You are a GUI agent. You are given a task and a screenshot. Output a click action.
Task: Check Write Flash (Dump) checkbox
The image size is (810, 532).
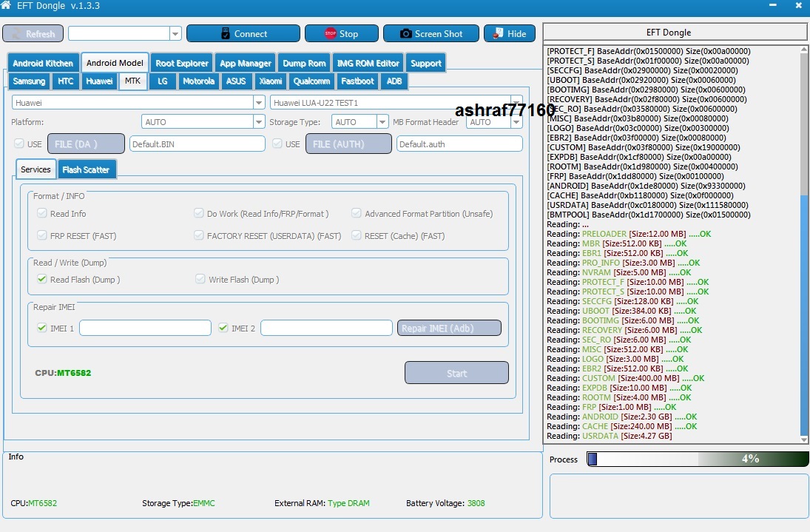point(200,279)
